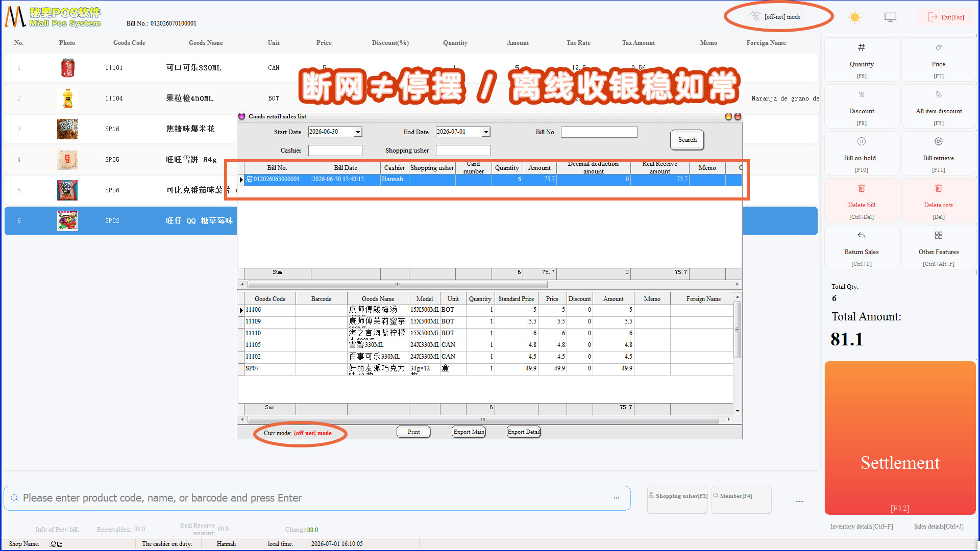Click the All item discount icon

(938, 95)
